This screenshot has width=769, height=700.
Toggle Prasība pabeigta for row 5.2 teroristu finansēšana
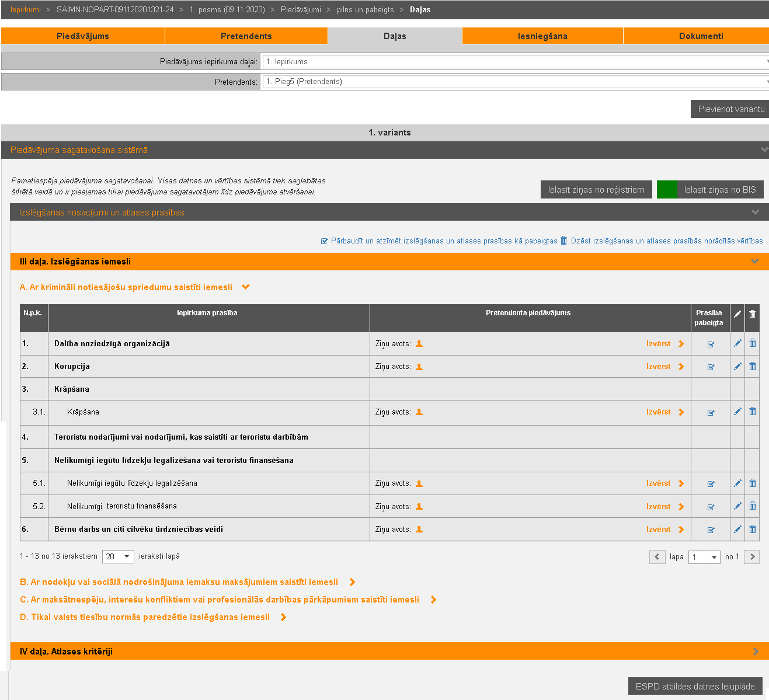click(x=711, y=507)
